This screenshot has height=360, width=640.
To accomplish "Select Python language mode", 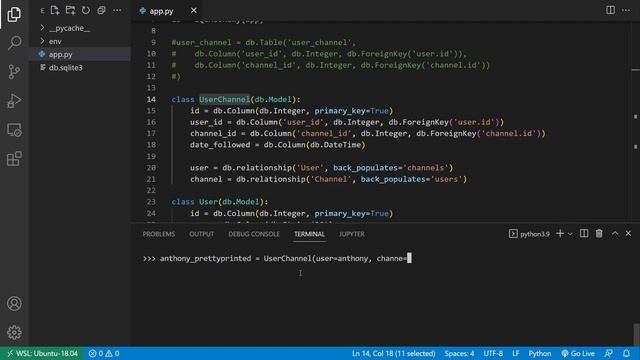I will pos(540,353).
